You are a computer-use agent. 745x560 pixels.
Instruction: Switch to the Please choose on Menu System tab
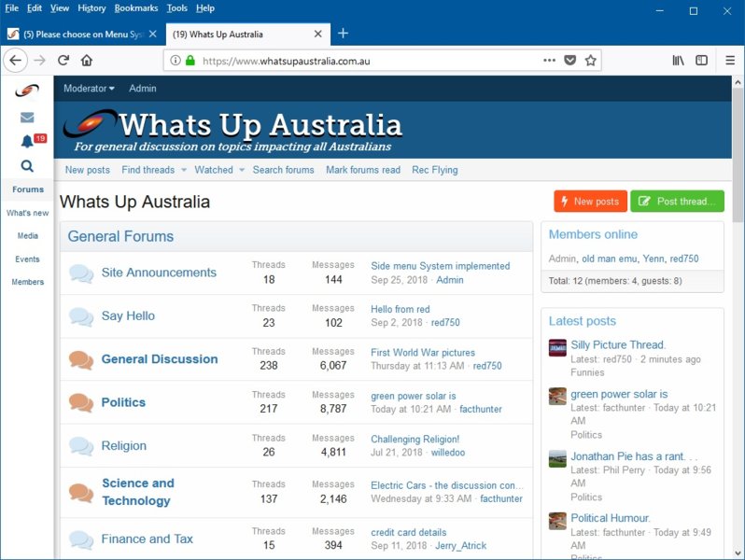pos(82,35)
